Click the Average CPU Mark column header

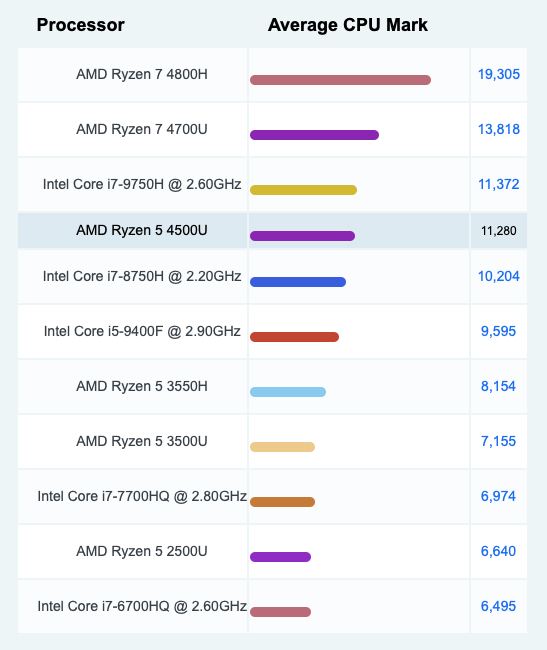click(x=348, y=25)
